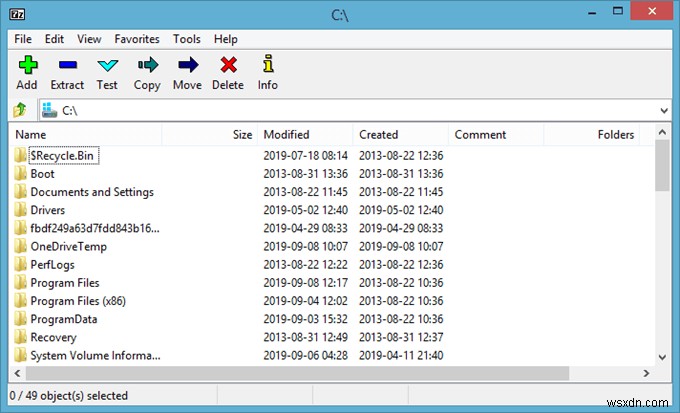Sort by the Name column header
The image size is (680, 413).
86,134
